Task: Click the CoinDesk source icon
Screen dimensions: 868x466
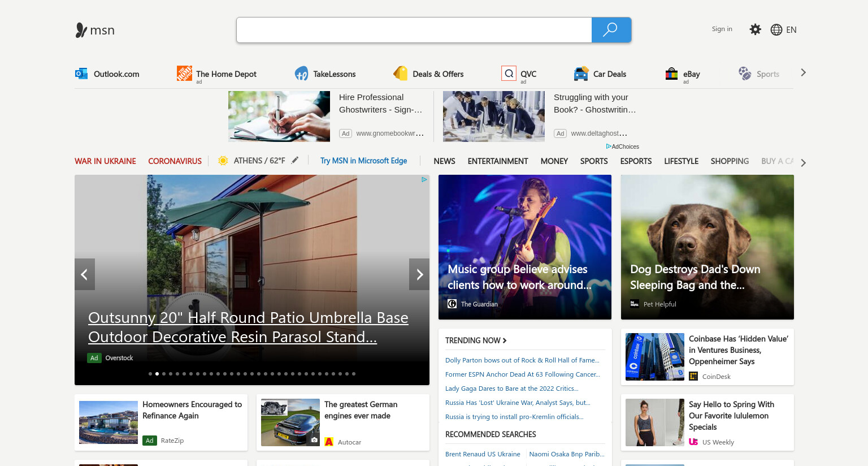Action: [x=693, y=376]
